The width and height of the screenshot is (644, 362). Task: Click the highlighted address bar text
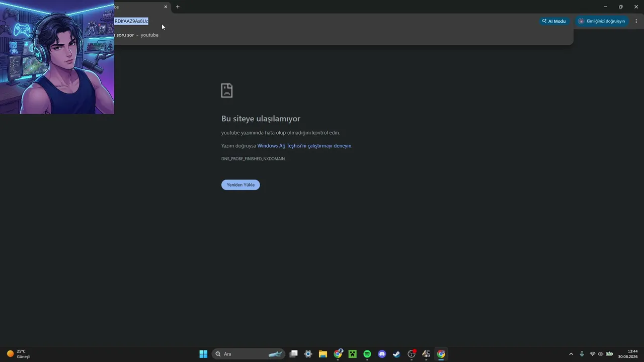pos(131,21)
